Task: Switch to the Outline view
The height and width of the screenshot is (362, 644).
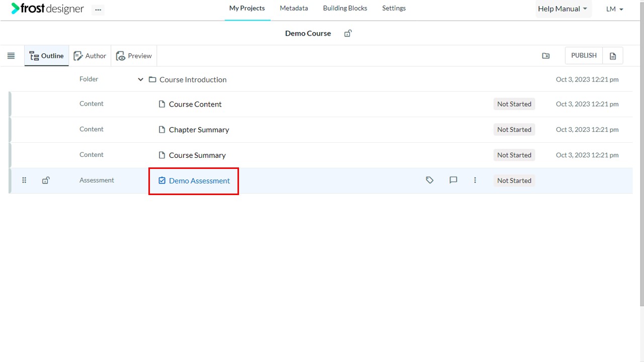Action: (x=46, y=56)
